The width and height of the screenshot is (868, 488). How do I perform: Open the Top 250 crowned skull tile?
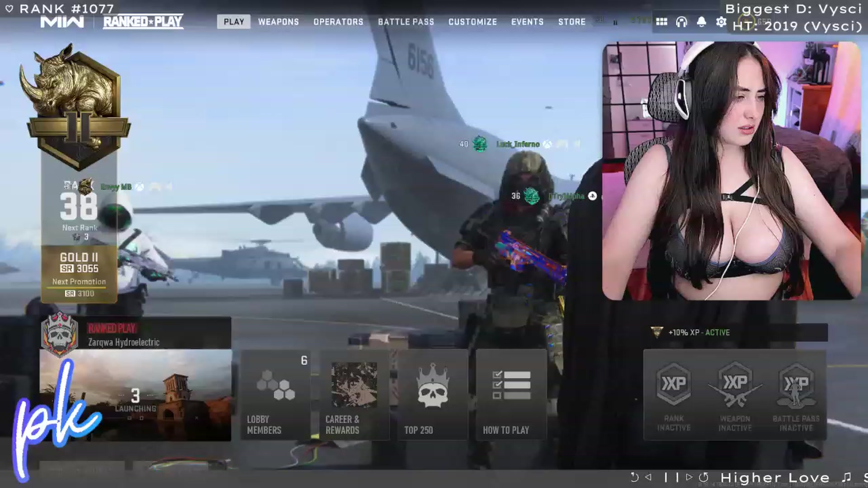tap(433, 395)
